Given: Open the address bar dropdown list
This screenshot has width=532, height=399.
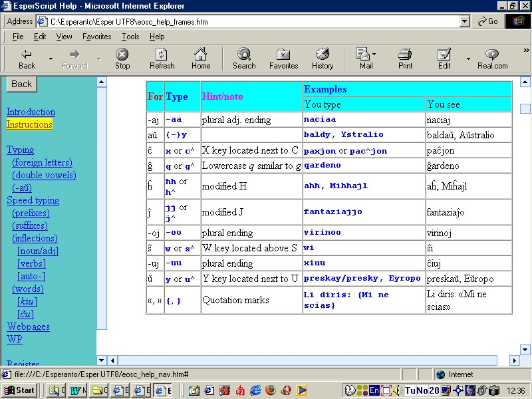Looking at the screenshot, I should (465, 21).
